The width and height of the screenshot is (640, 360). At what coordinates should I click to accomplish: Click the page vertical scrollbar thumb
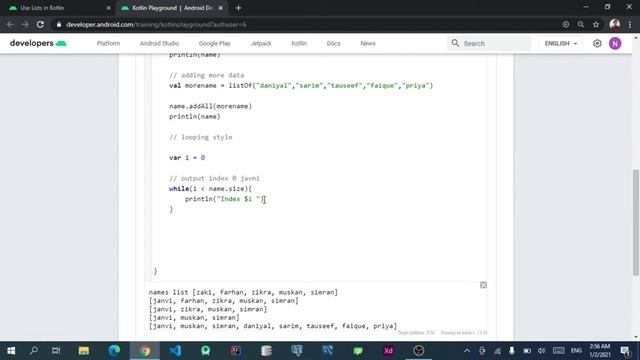tap(636, 222)
